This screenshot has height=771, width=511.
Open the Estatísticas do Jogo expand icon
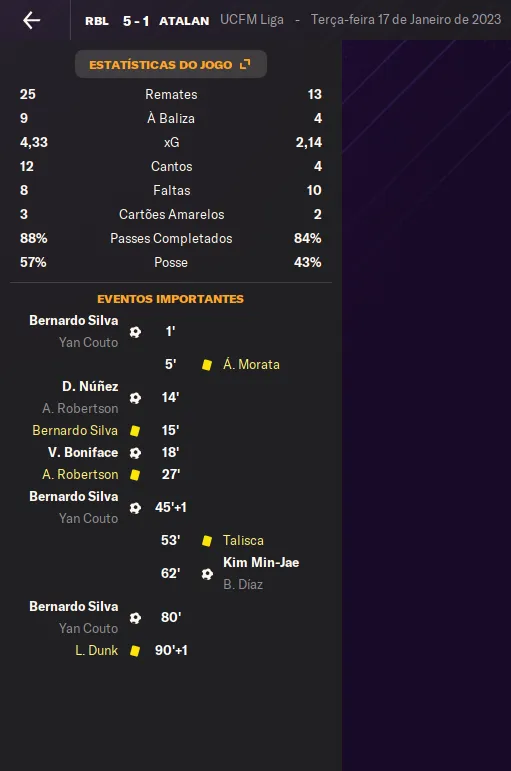click(x=245, y=64)
